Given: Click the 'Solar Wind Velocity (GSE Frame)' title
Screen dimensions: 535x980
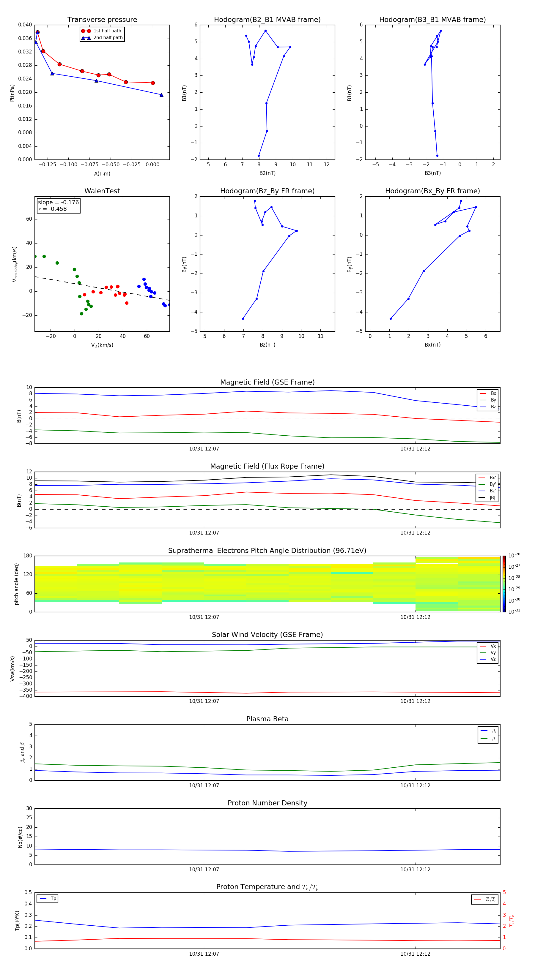Looking at the screenshot, I should point(267,635).
